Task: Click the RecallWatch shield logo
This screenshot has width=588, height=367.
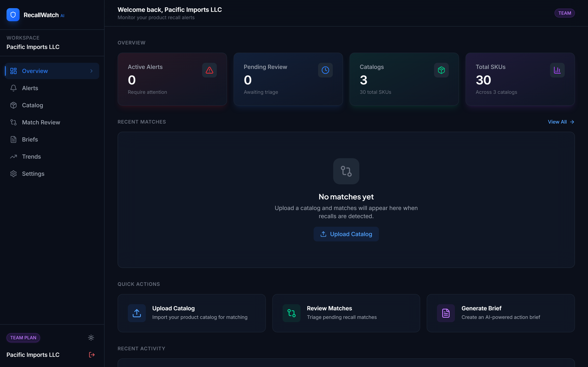Action: click(x=13, y=14)
